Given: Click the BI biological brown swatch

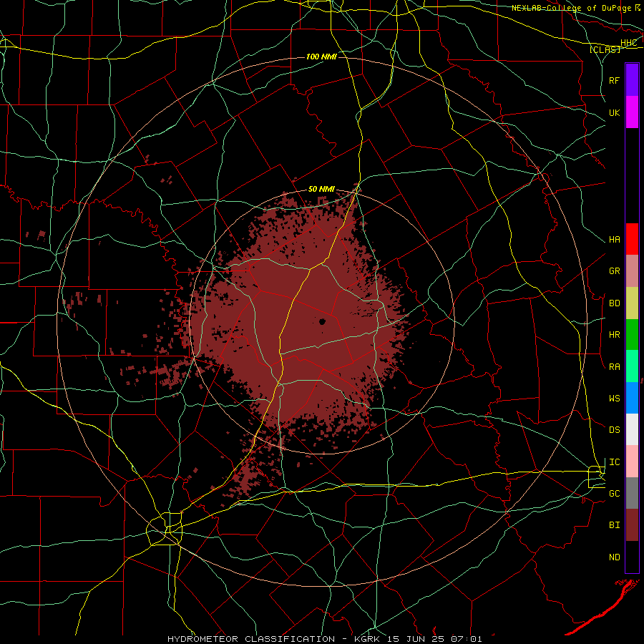Looking at the screenshot, I should pyautogui.click(x=632, y=525).
